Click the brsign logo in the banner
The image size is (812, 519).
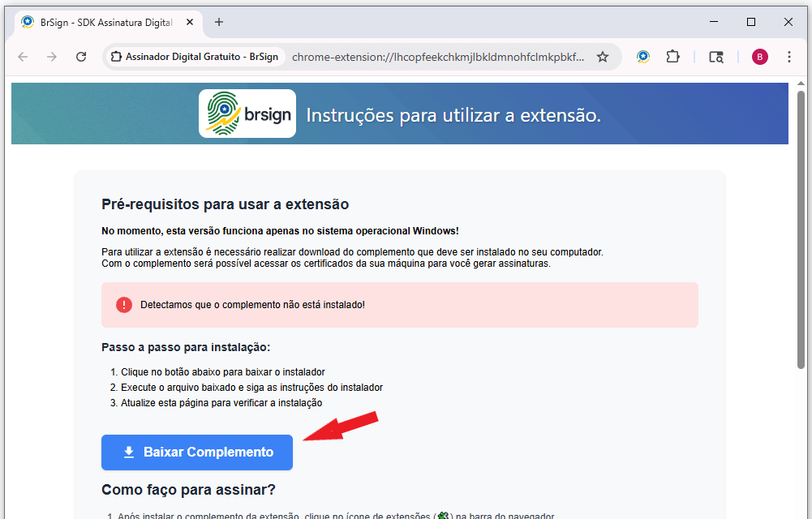(x=247, y=114)
